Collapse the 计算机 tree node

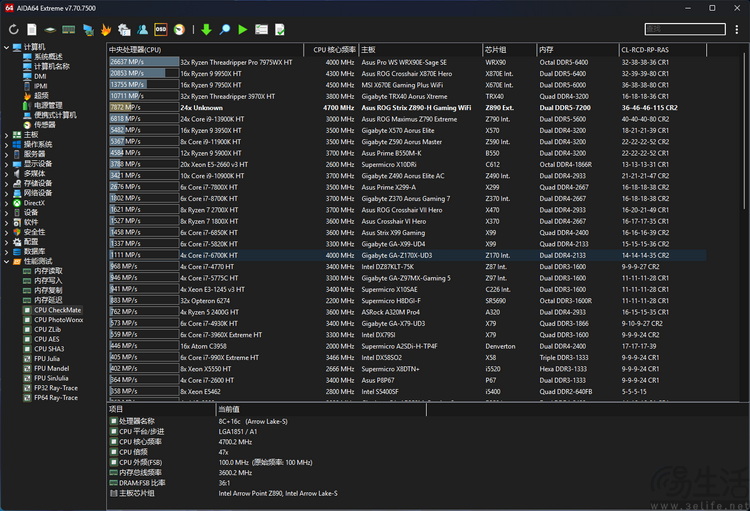6,47
